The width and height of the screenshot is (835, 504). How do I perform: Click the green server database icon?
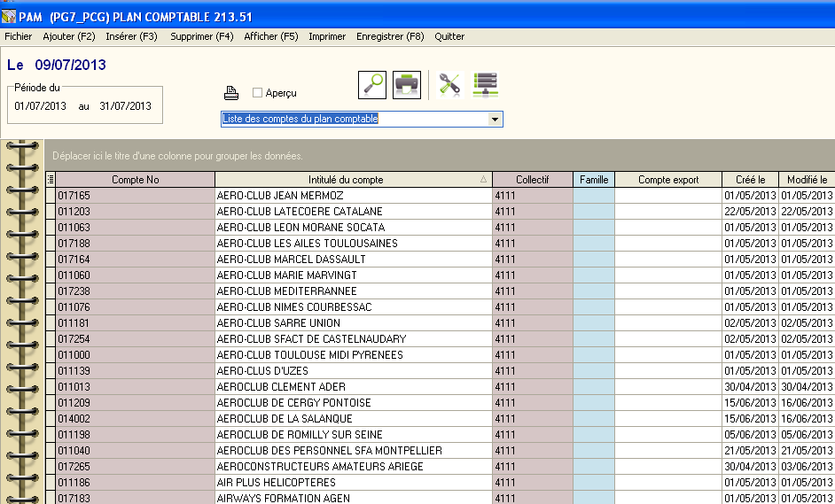(486, 85)
